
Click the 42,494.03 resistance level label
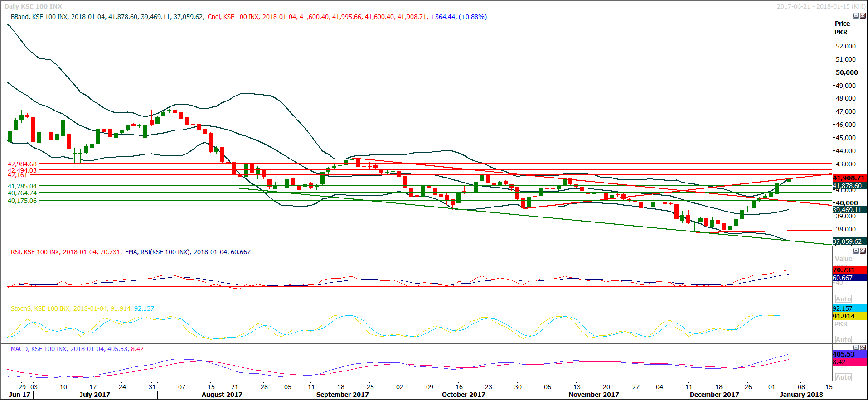pos(22,170)
